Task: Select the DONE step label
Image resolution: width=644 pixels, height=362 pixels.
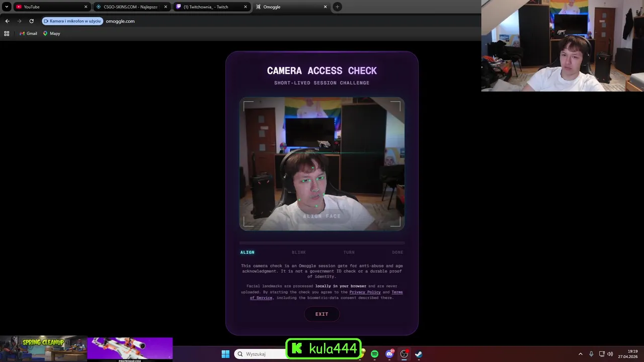Action: [397, 252]
